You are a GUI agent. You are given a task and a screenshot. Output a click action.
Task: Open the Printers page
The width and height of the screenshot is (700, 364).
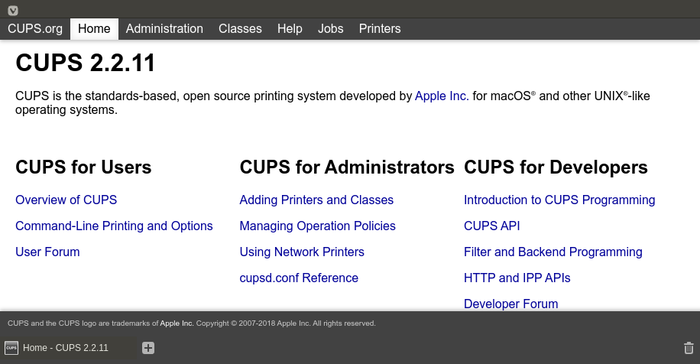[380, 29]
